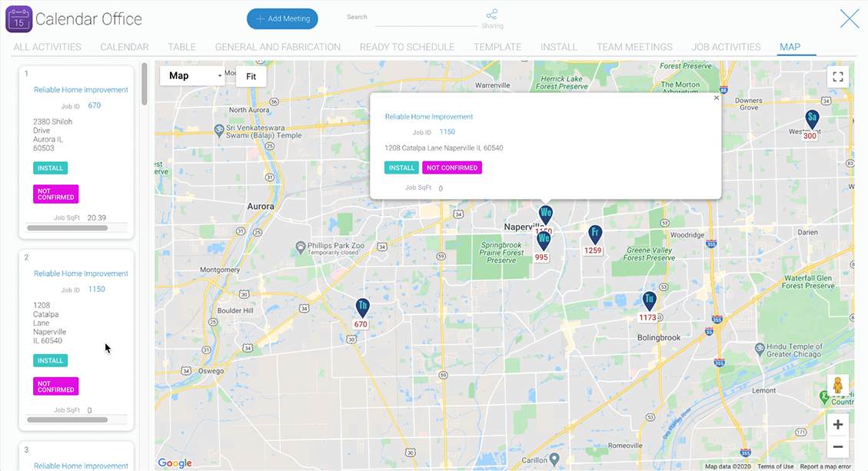Open the Ready to Schedule tab
Viewport: 868px width, 471px height.
pyautogui.click(x=407, y=47)
